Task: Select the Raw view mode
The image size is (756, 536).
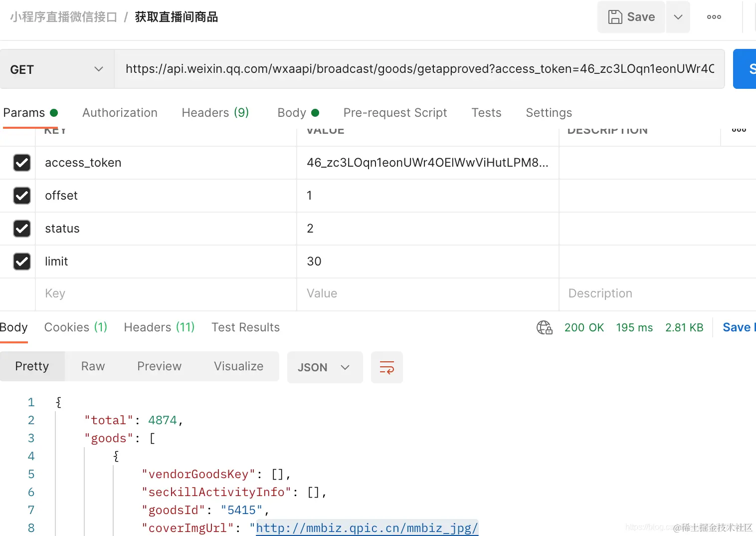Action: [x=93, y=366]
